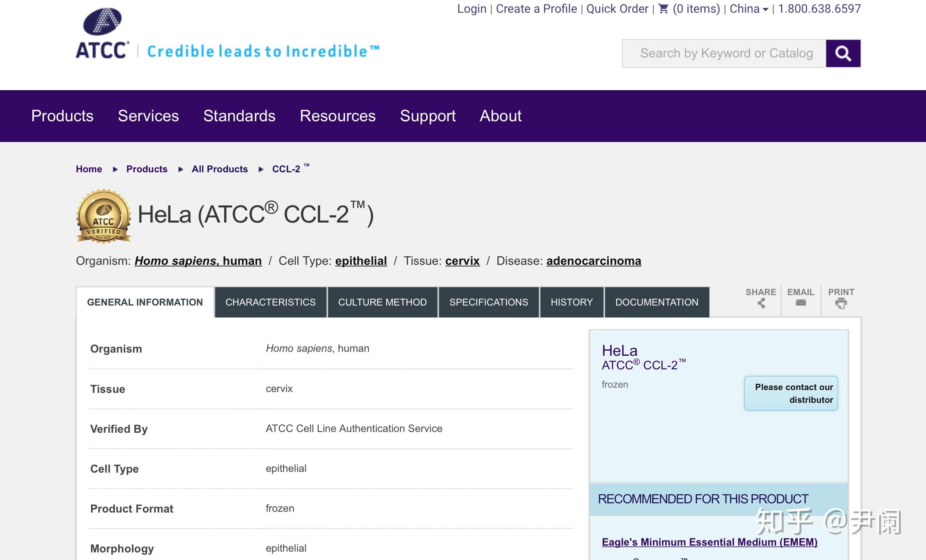
Task: Open the shopping cart icon
Action: tap(663, 9)
